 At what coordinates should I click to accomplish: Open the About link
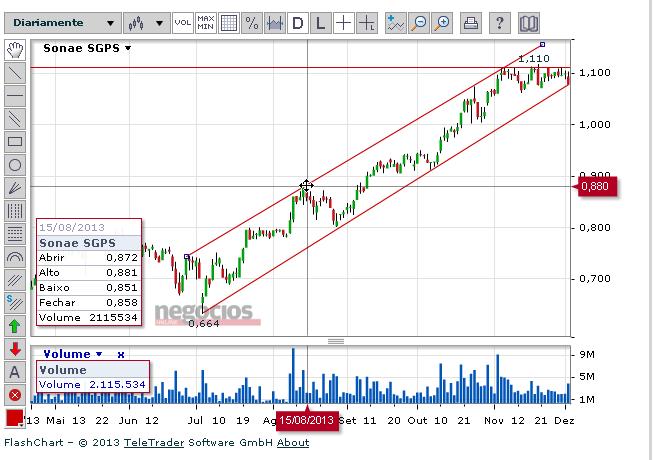point(293,443)
